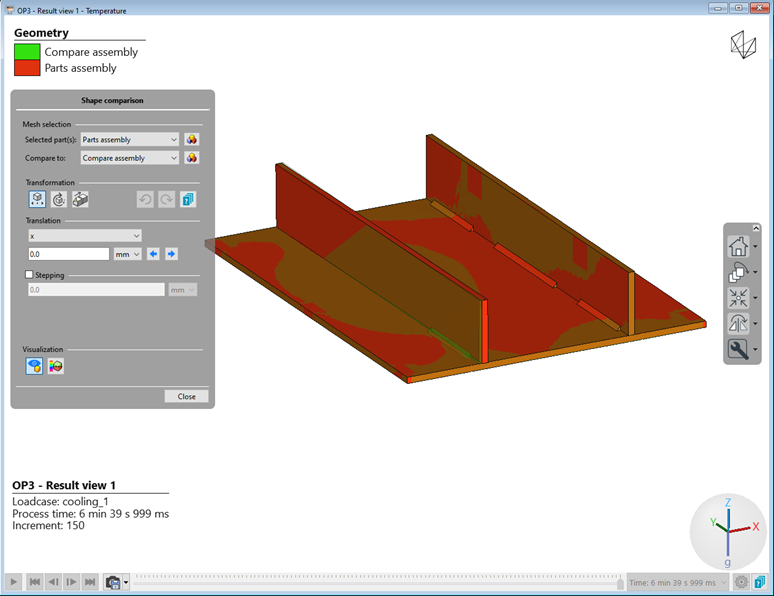Step forward one increment

click(72, 582)
